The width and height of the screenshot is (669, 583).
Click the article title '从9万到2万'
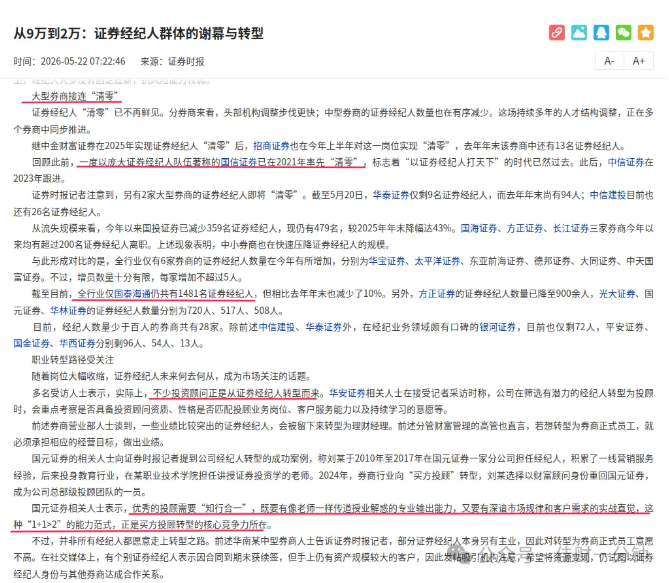pos(138,33)
